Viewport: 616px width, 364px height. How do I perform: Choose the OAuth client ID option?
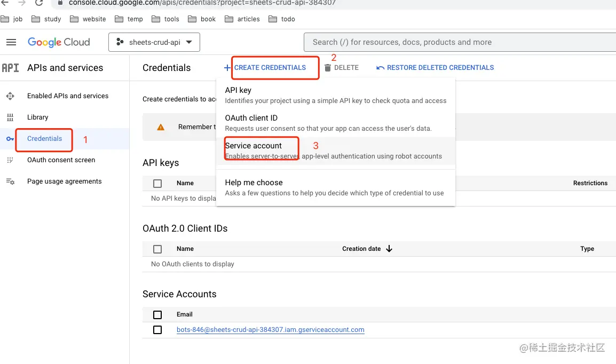[251, 118]
